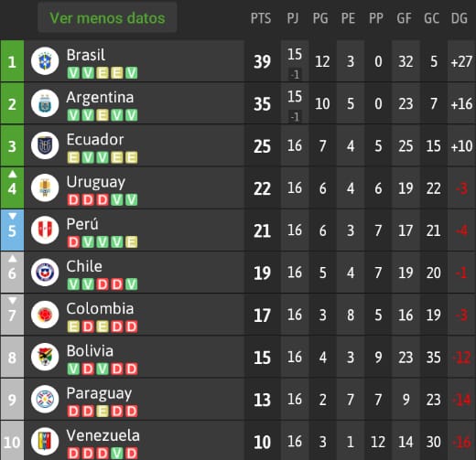Click the Brasil team crest icon
This screenshot has width=476, height=460.
[45, 61]
